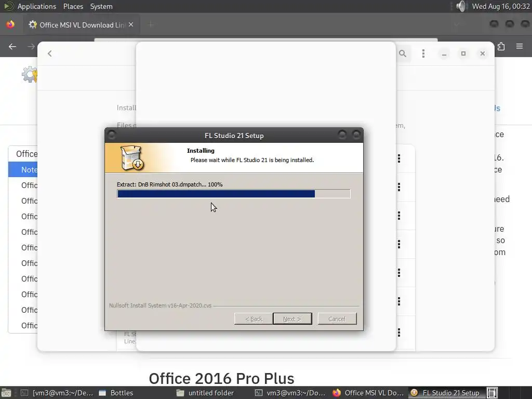Click the installation progress bar
This screenshot has width=532, height=399.
click(233, 194)
